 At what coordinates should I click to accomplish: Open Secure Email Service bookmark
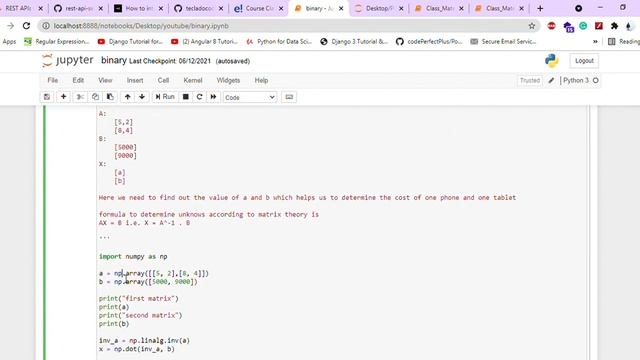[x=503, y=41]
